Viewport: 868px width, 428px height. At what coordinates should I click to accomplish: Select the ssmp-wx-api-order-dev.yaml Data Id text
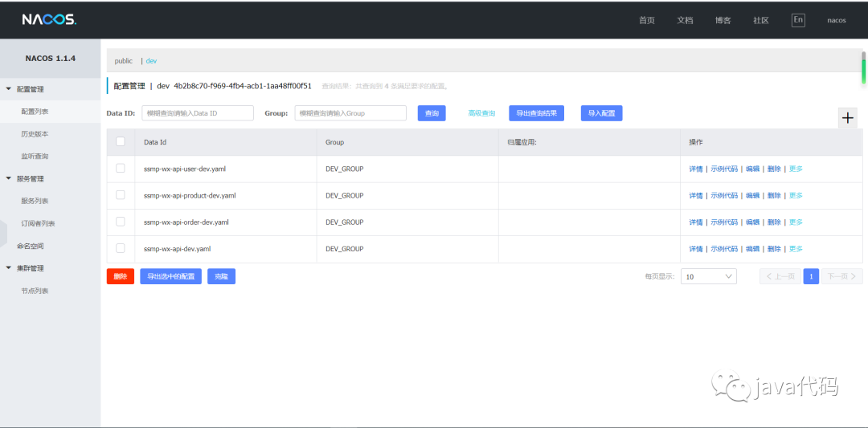(x=186, y=222)
